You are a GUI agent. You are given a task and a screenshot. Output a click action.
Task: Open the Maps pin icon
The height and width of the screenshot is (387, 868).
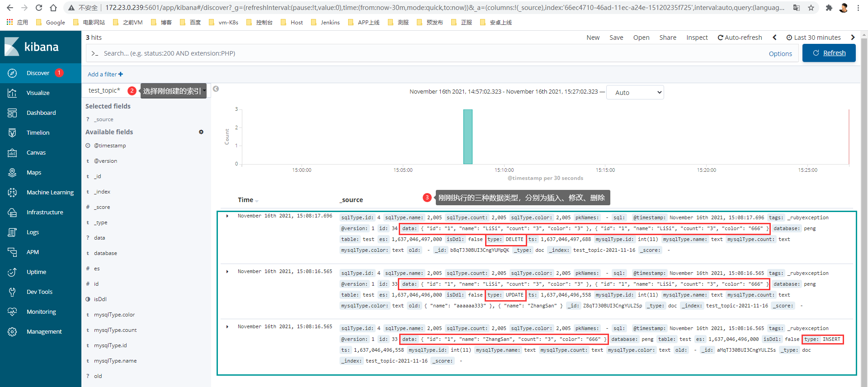pyautogui.click(x=12, y=173)
